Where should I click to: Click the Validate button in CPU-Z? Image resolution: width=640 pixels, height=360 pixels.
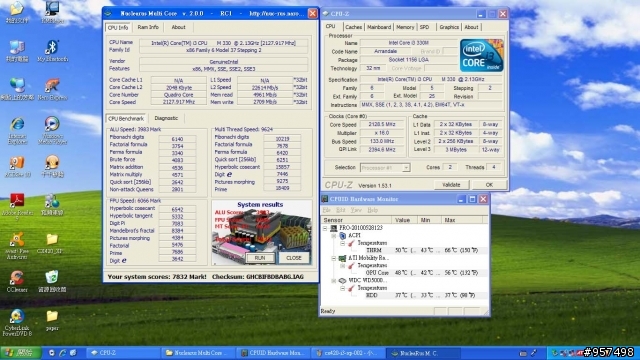click(x=451, y=185)
